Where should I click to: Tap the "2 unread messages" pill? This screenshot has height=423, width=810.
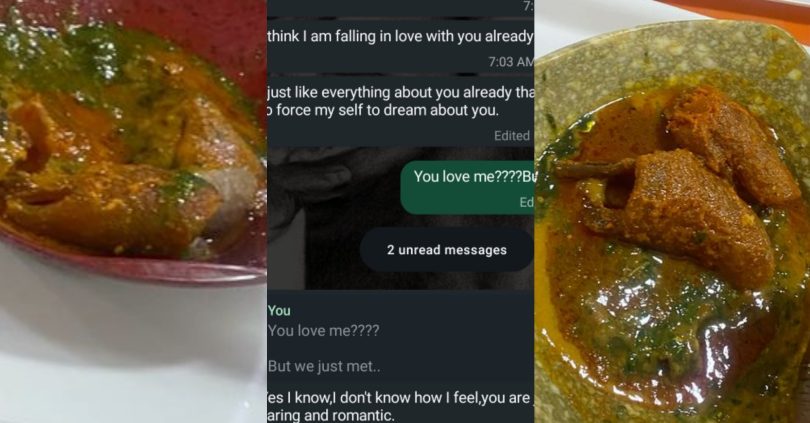[x=447, y=250]
